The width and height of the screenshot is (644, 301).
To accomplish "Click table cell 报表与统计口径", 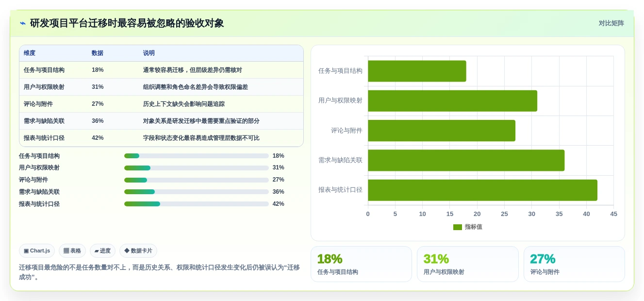I will point(44,138).
